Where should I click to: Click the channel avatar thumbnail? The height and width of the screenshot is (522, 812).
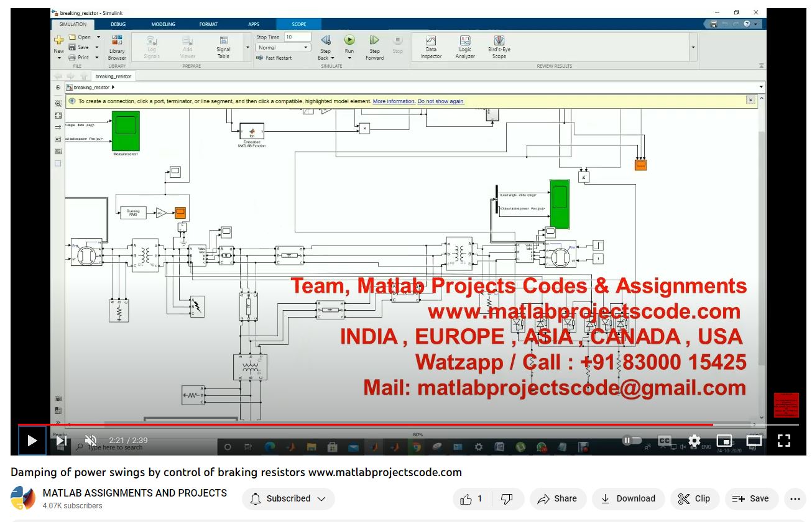(x=23, y=498)
